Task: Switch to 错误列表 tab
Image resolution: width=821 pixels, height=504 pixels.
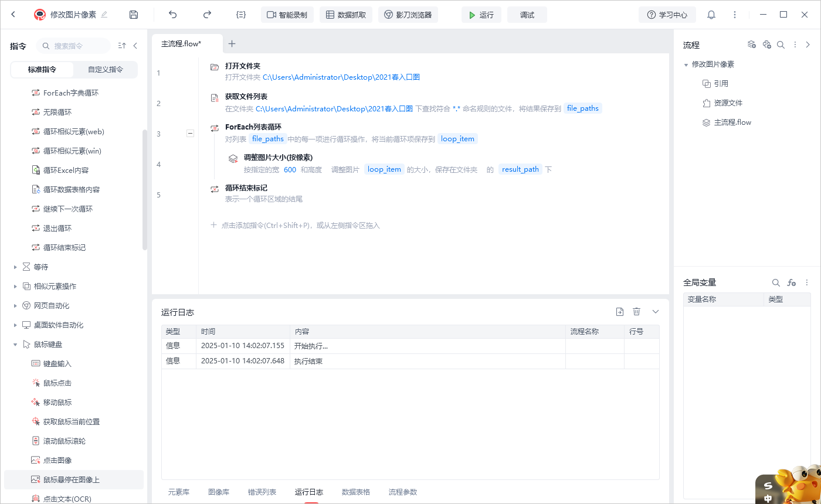Action: point(262,492)
